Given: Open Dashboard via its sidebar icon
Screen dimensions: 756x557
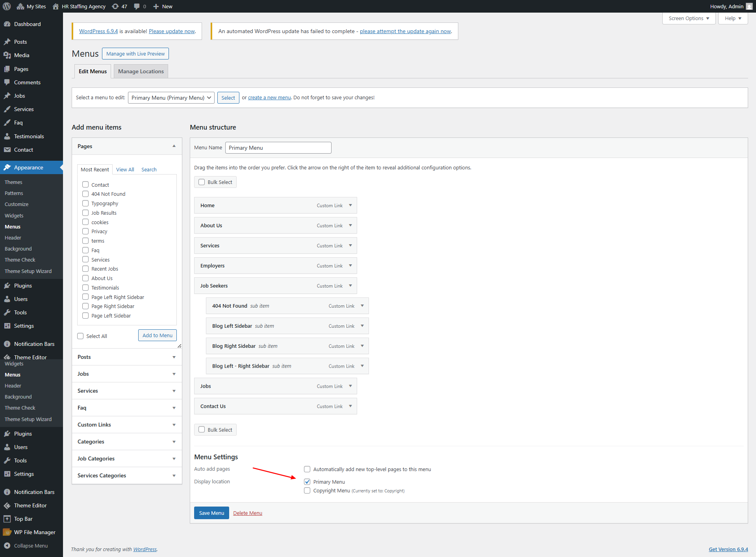Looking at the screenshot, I should pyautogui.click(x=7, y=24).
